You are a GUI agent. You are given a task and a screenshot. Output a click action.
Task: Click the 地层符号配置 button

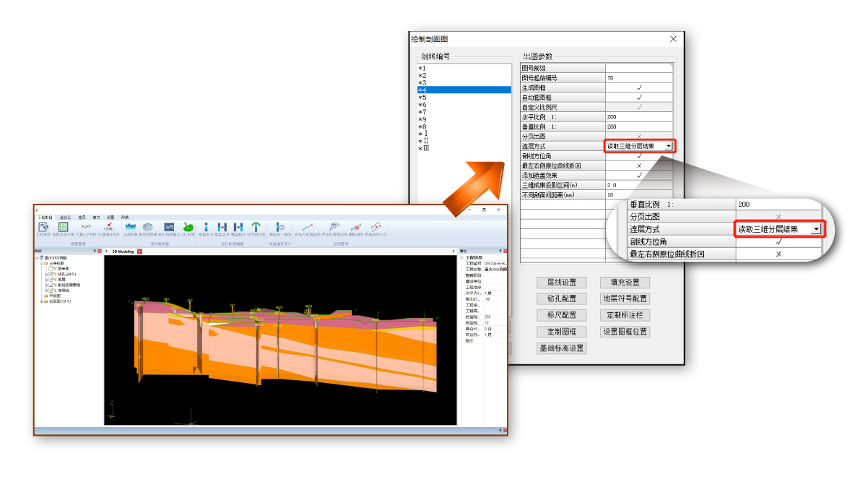pyautogui.click(x=625, y=298)
